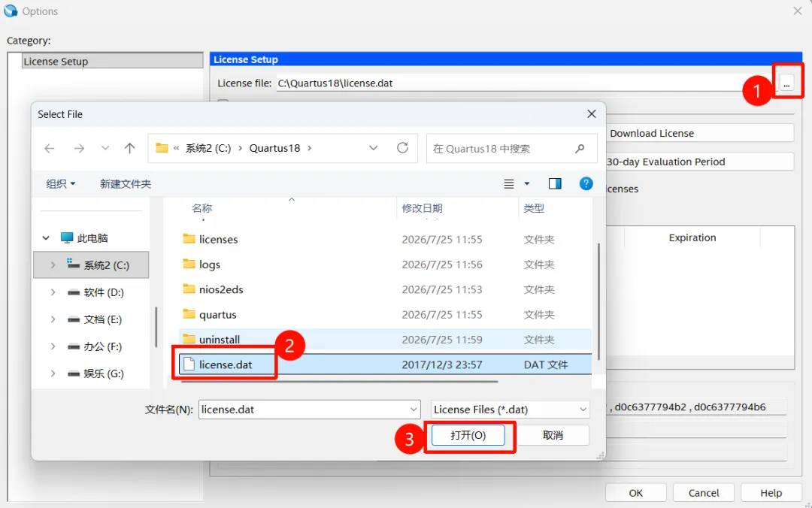This screenshot has width=812, height=508.
Task: Expand 软件 (D:) drive node
Action: 53,292
